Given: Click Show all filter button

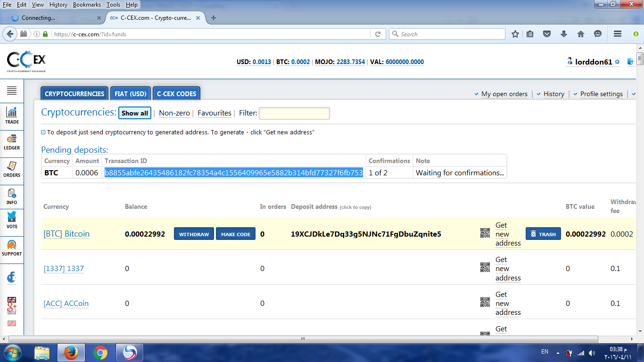Looking at the screenshot, I should point(135,113).
